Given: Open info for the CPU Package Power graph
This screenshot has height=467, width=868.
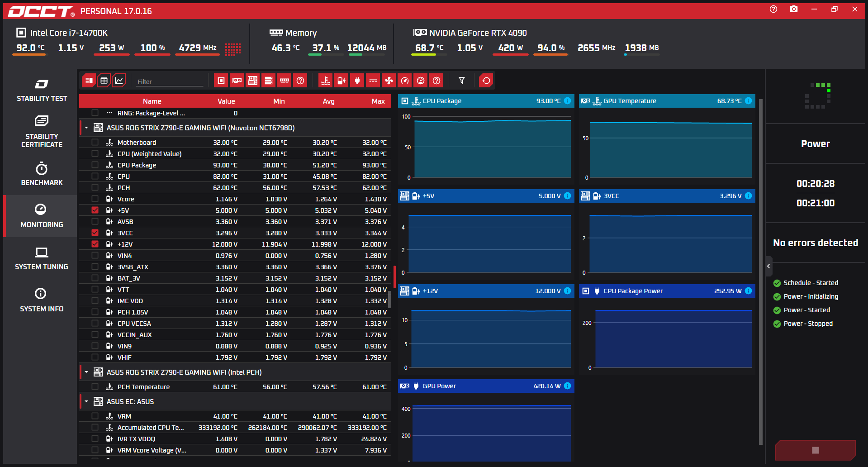Looking at the screenshot, I should pos(749,291).
